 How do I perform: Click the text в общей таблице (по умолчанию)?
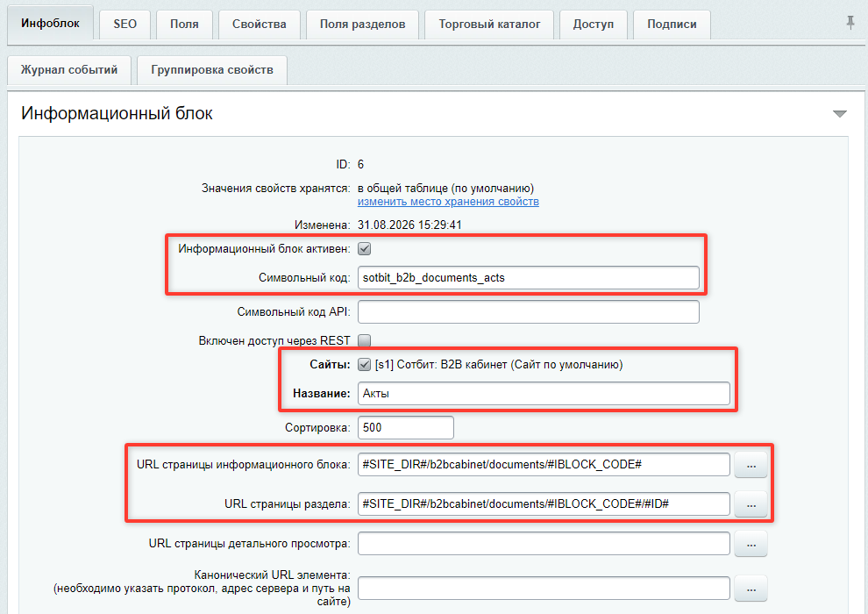tap(445, 189)
